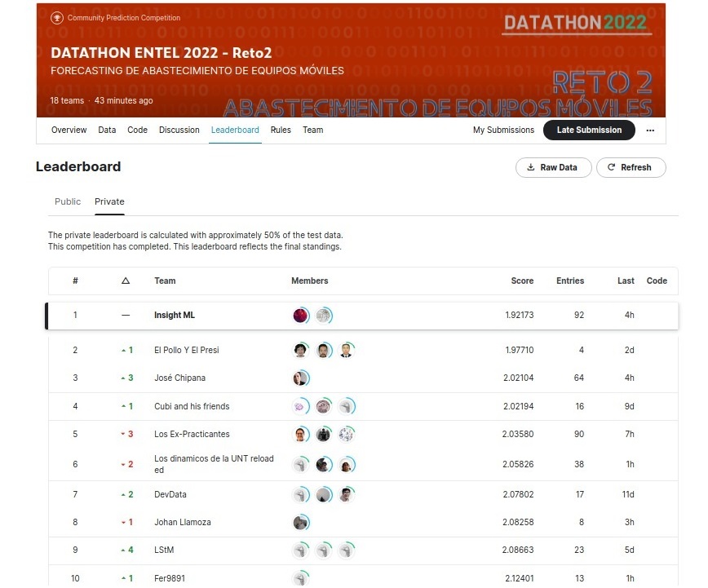
Task: Click second avatar of LStM team
Action: 324,550
